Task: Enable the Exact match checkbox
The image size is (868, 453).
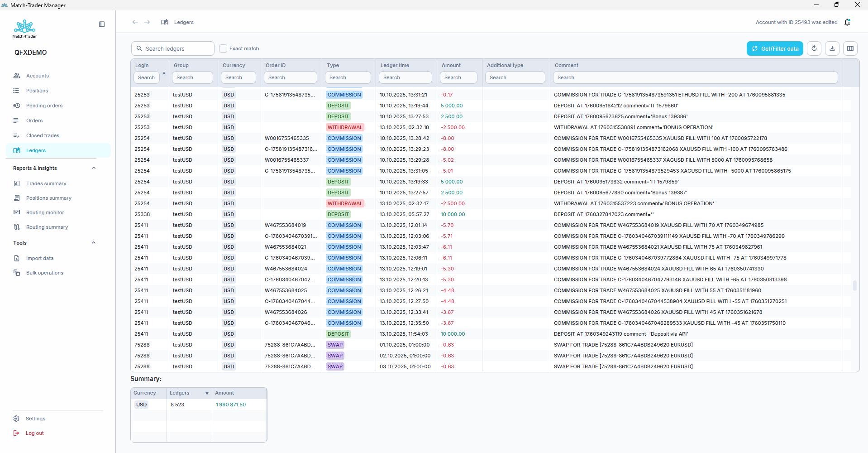Action: click(x=223, y=48)
